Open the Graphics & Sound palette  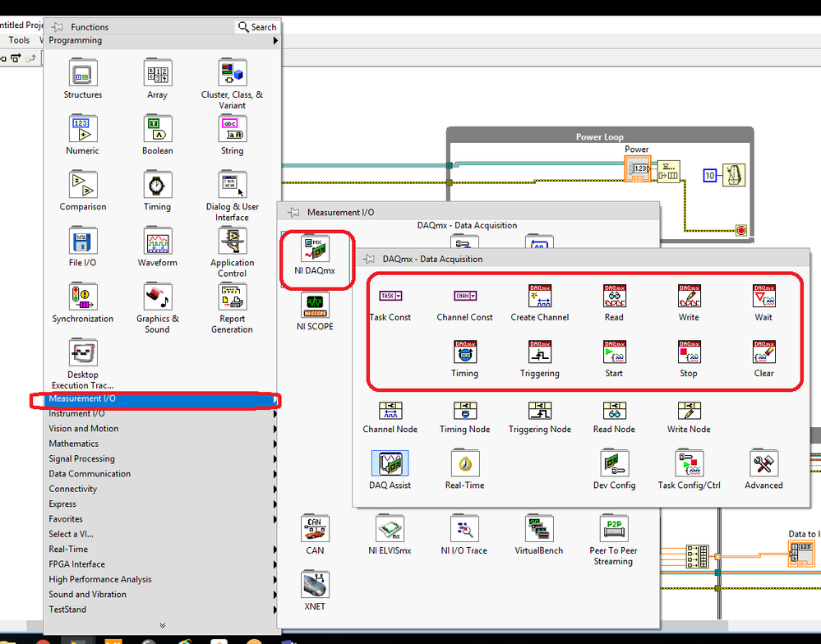tap(157, 297)
